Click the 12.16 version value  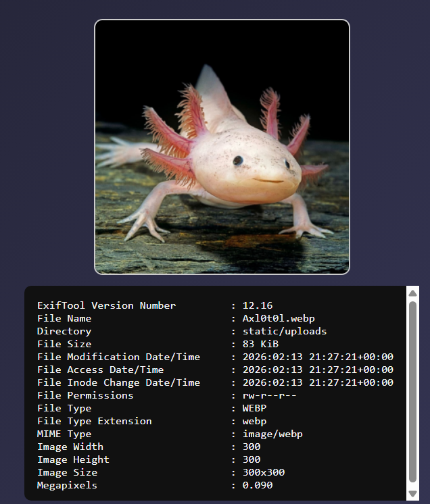(x=258, y=305)
